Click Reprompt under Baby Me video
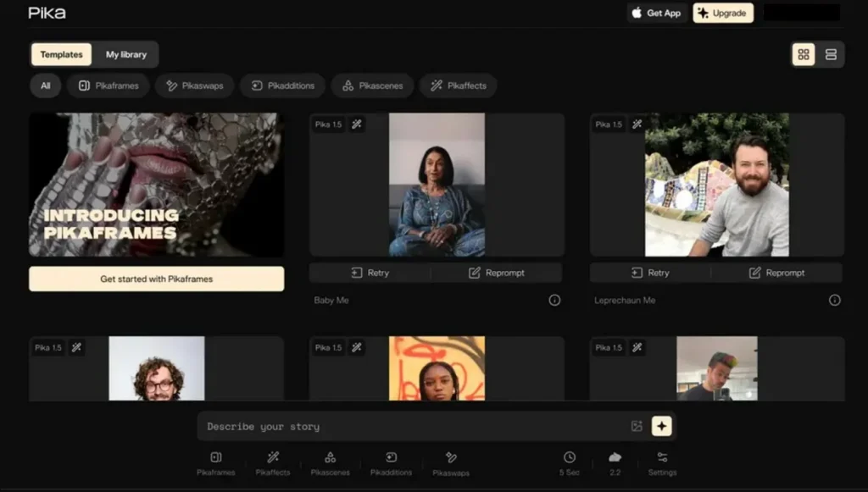The width and height of the screenshot is (868, 492). (x=496, y=273)
